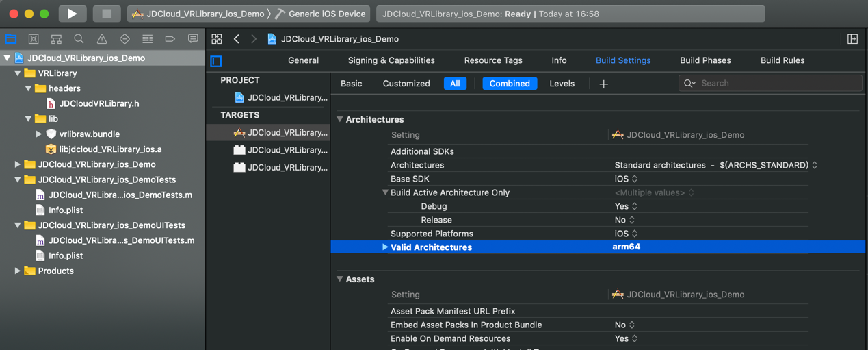The height and width of the screenshot is (350, 868).
Task: Open the Issue navigator warning icon
Action: coord(102,39)
